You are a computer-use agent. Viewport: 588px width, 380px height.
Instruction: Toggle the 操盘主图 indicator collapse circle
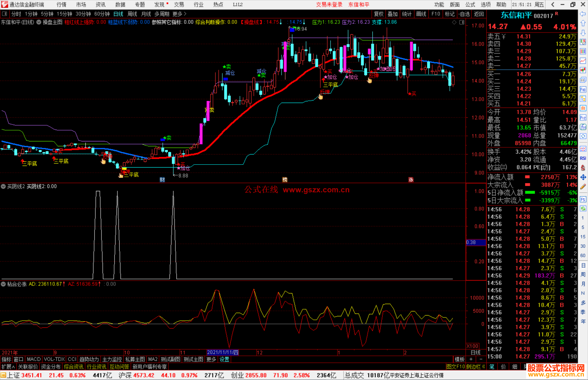39,22
